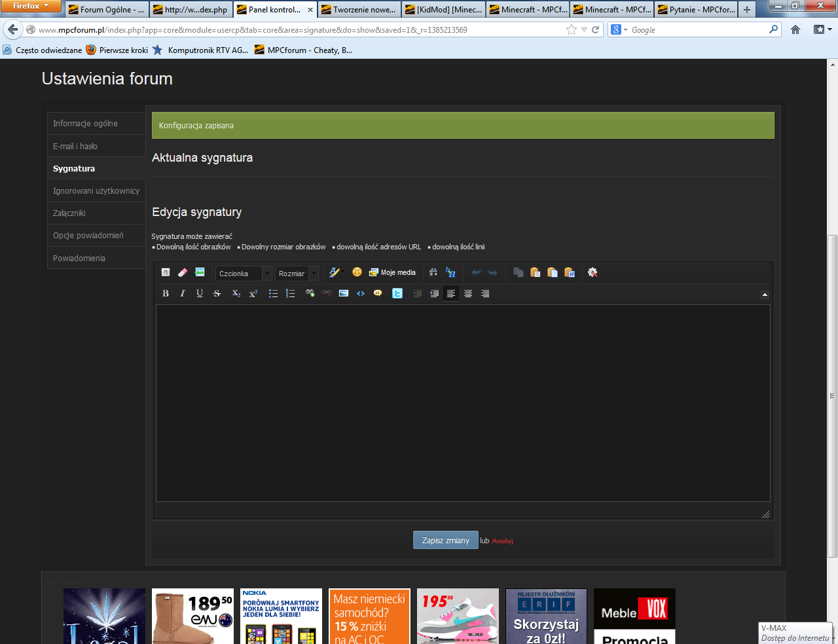Redo the last edit

point(493,272)
